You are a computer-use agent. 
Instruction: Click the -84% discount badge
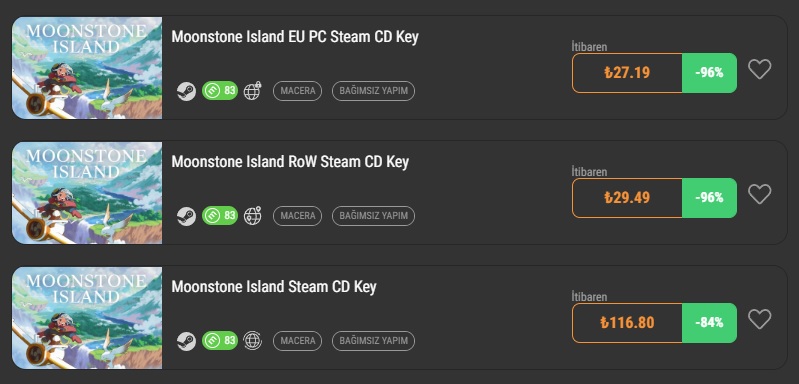pyautogui.click(x=709, y=323)
